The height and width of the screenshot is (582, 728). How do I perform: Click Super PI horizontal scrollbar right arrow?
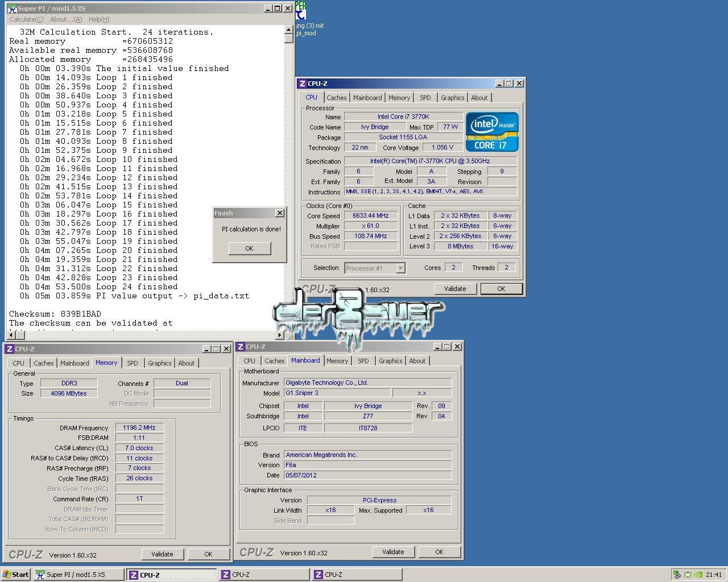(280, 335)
